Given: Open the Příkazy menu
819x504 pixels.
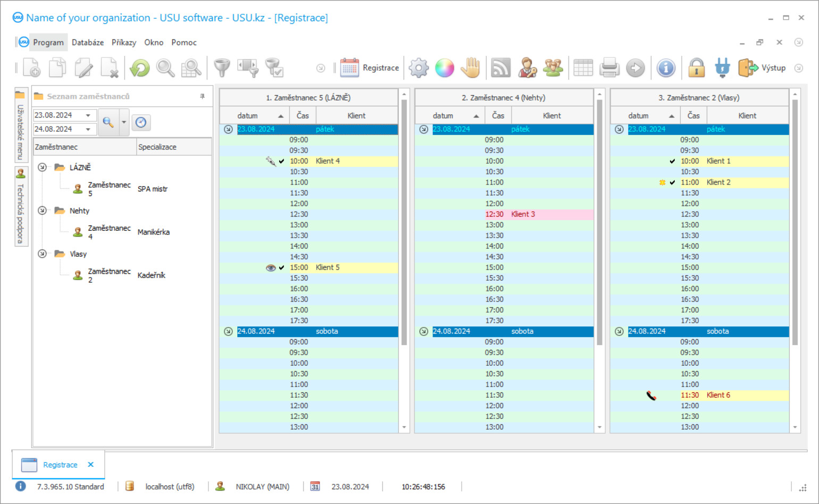Looking at the screenshot, I should tap(123, 43).
